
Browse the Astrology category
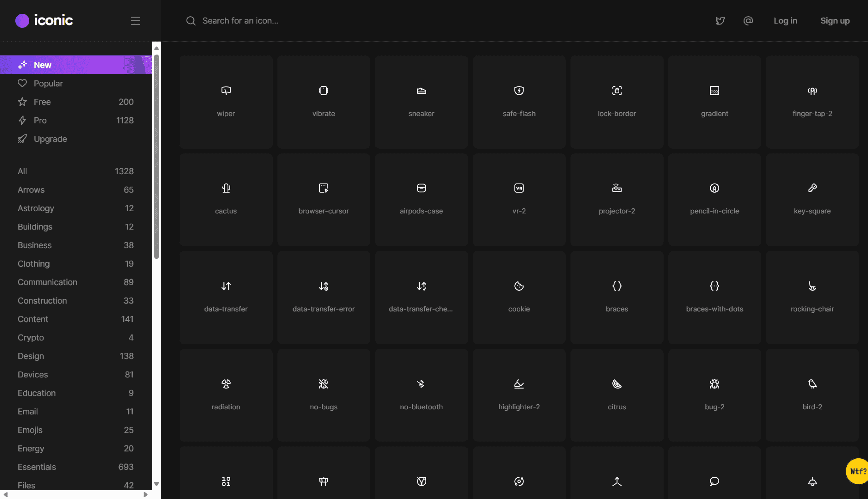(x=76, y=208)
